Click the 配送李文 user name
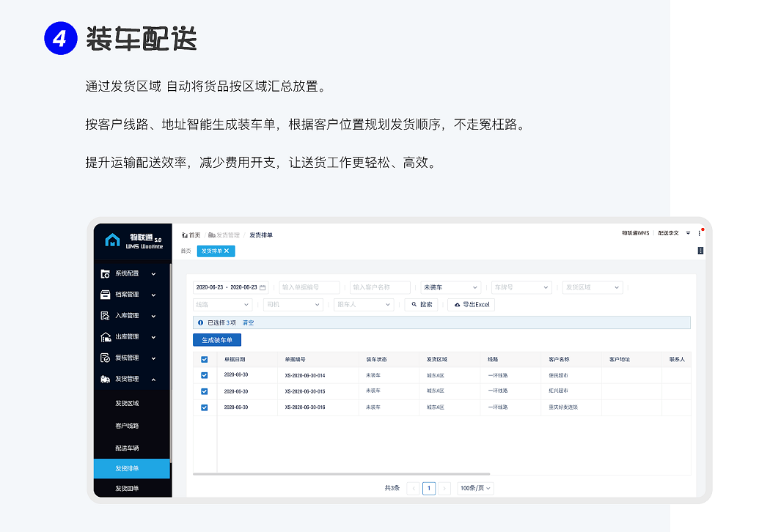Viewport: 759px width, 532px height. tap(669, 233)
